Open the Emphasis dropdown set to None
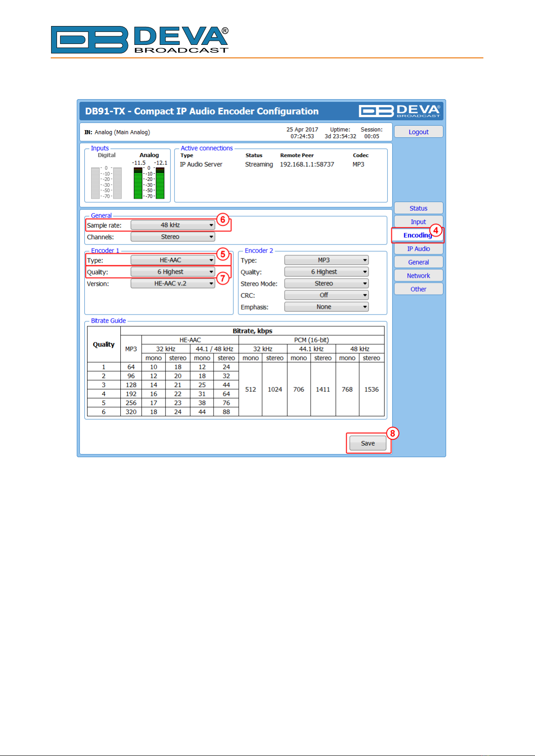535x756 pixels. [326, 307]
